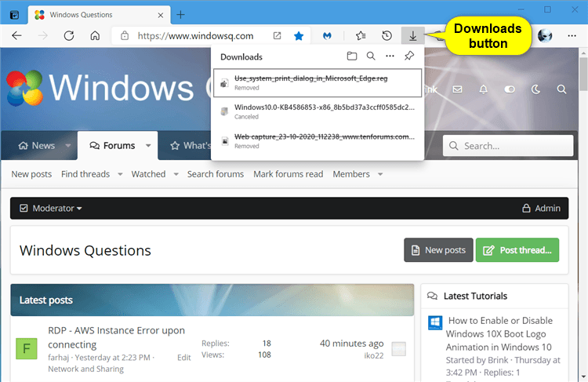Screen dimensions: 588x382
Task: Pin the Downloads panel
Action: tap(409, 56)
